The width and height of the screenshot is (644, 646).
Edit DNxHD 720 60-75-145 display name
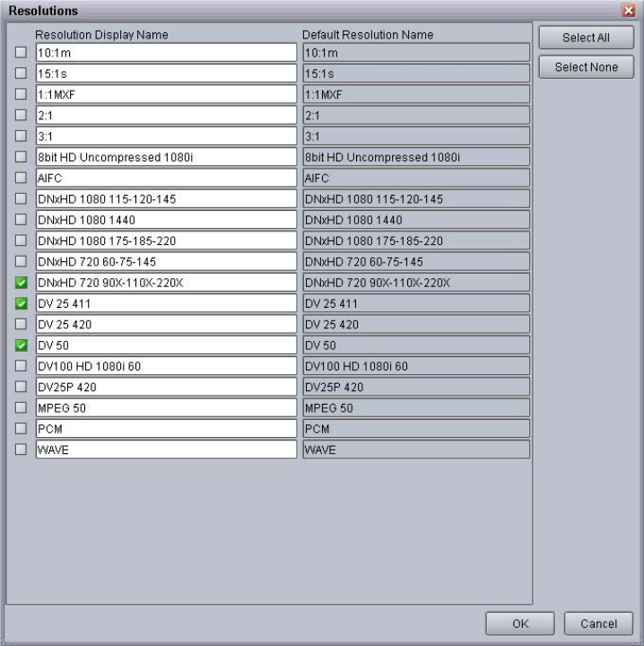[x=166, y=261]
